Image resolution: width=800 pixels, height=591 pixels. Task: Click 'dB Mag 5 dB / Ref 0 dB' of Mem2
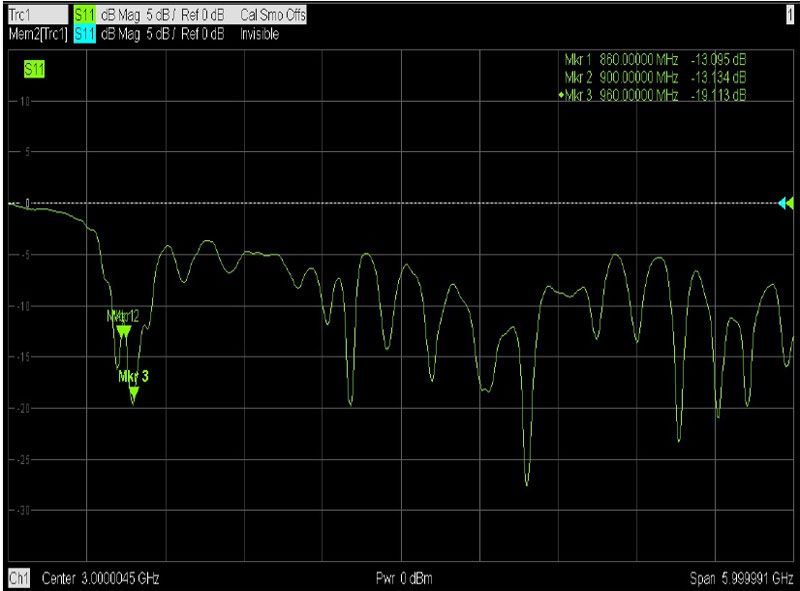tap(162, 34)
